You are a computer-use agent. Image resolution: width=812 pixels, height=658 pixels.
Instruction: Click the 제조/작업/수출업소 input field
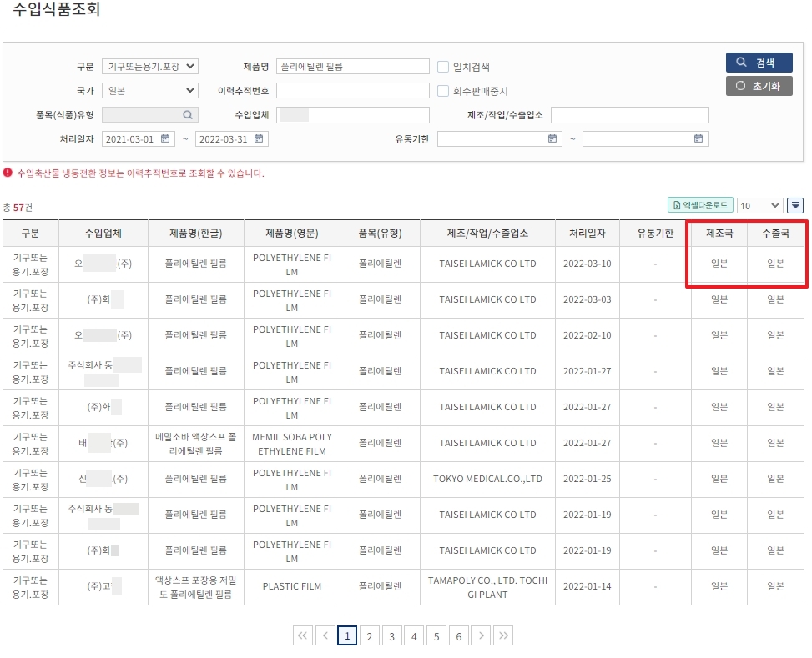pyautogui.click(x=629, y=115)
